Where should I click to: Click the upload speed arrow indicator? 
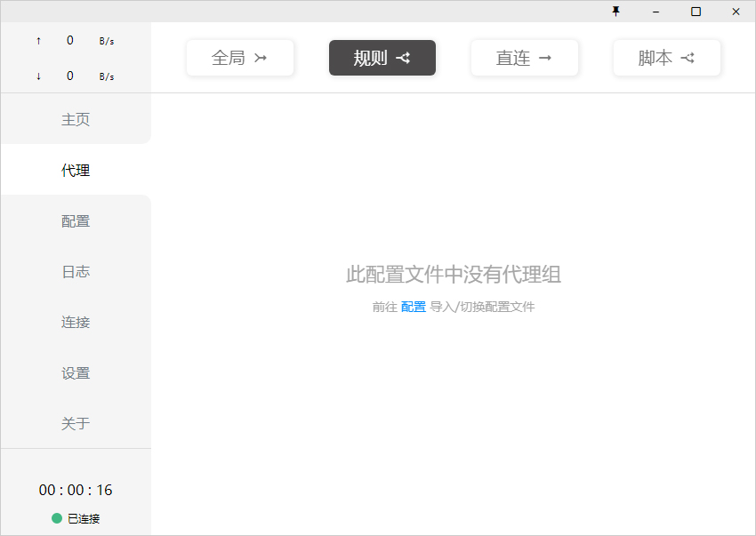37,40
